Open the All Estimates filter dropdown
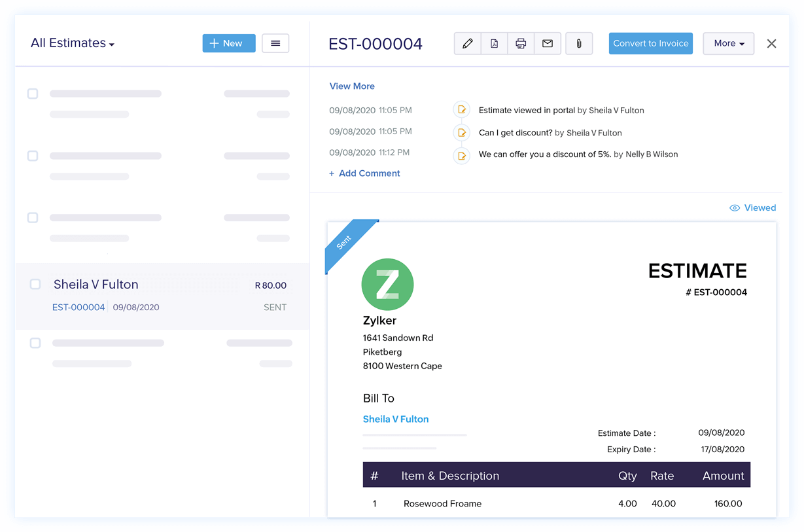Viewport: 804px width, 532px height. click(73, 43)
